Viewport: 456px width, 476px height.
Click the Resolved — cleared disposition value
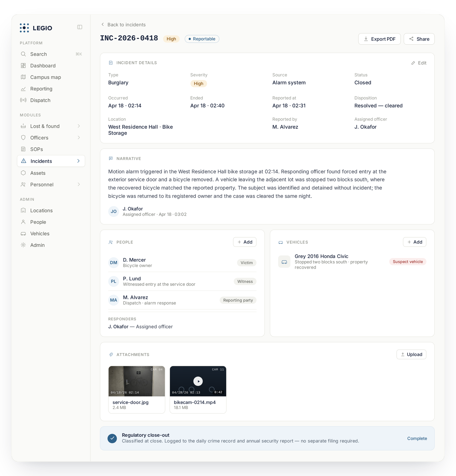pos(378,106)
